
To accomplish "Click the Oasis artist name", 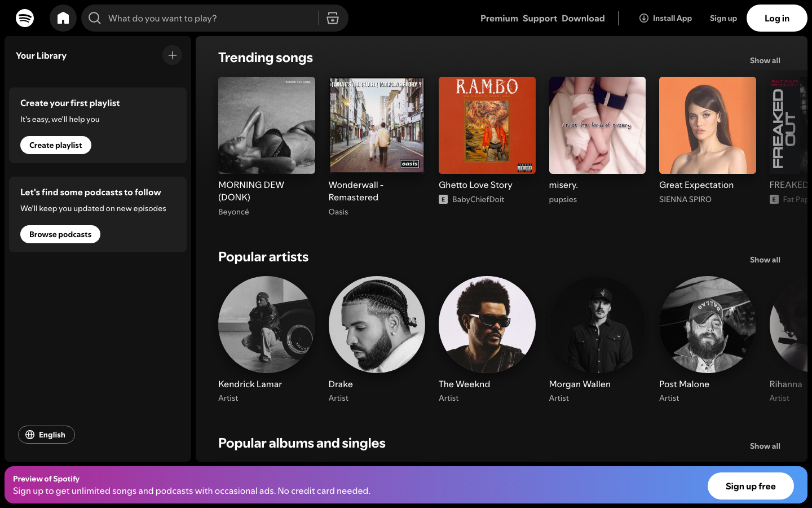I will 338,212.
